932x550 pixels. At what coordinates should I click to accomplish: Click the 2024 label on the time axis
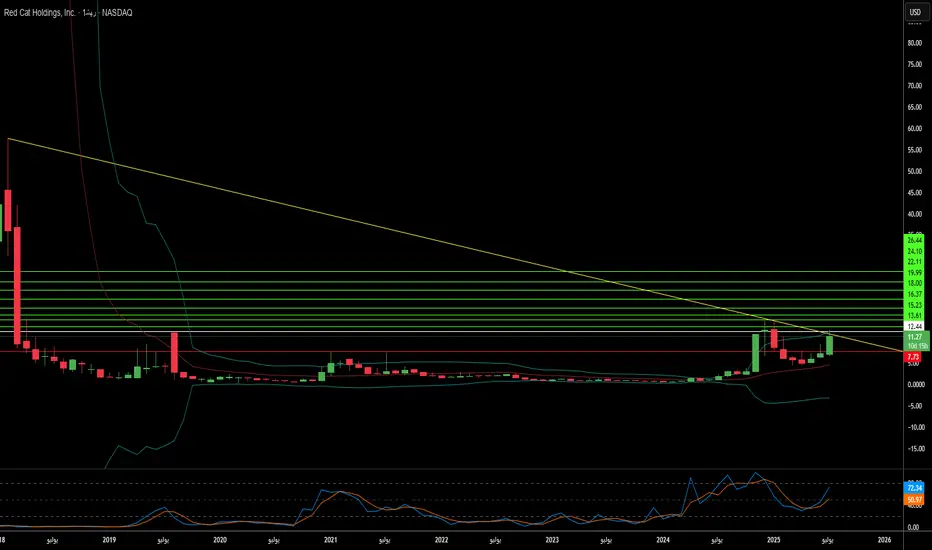tap(662, 539)
